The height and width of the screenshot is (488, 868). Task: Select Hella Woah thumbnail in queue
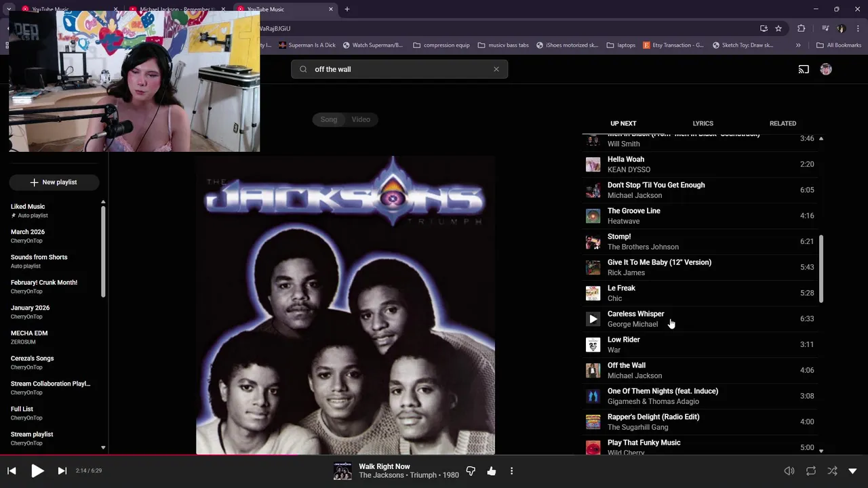tap(593, 164)
